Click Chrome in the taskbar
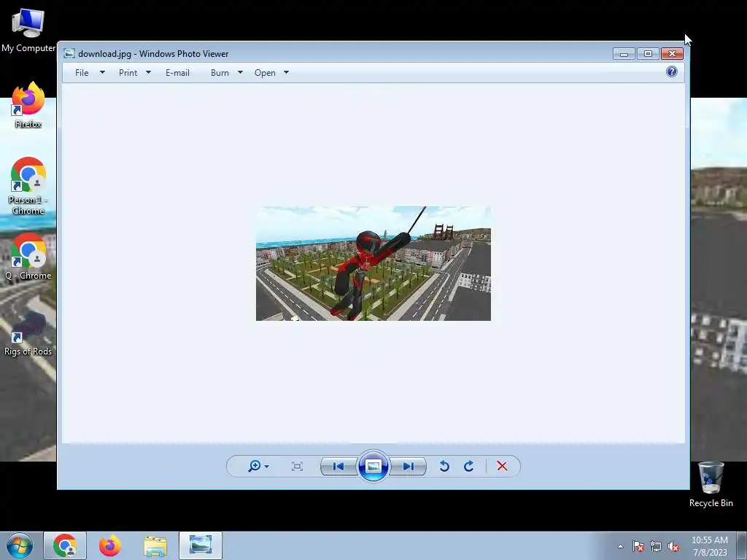The height and width of the screenshot is (560, 747). tap(65, 545)
